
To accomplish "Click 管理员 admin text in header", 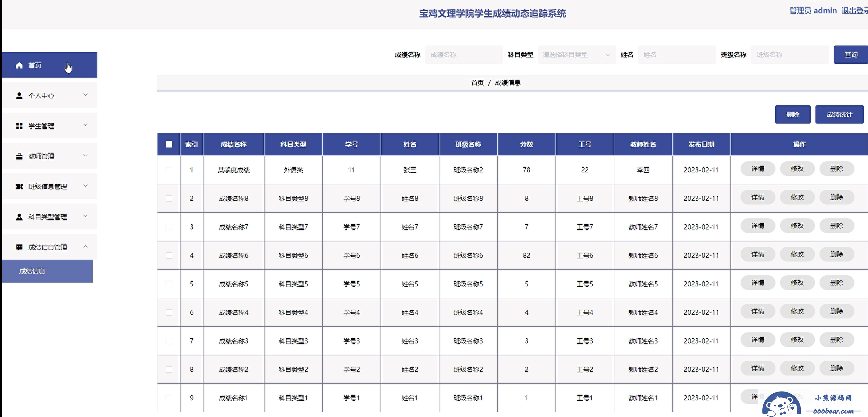I will (813, 11).
